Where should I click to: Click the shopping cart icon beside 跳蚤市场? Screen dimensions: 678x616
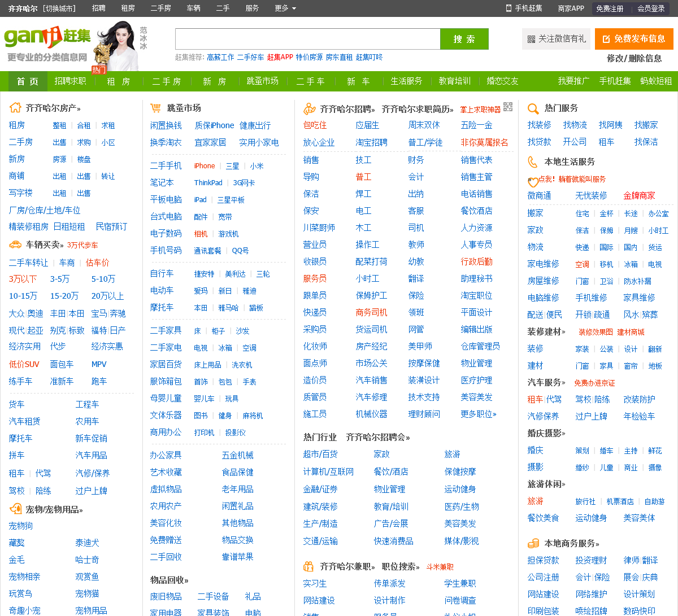[x=155, y=107]
